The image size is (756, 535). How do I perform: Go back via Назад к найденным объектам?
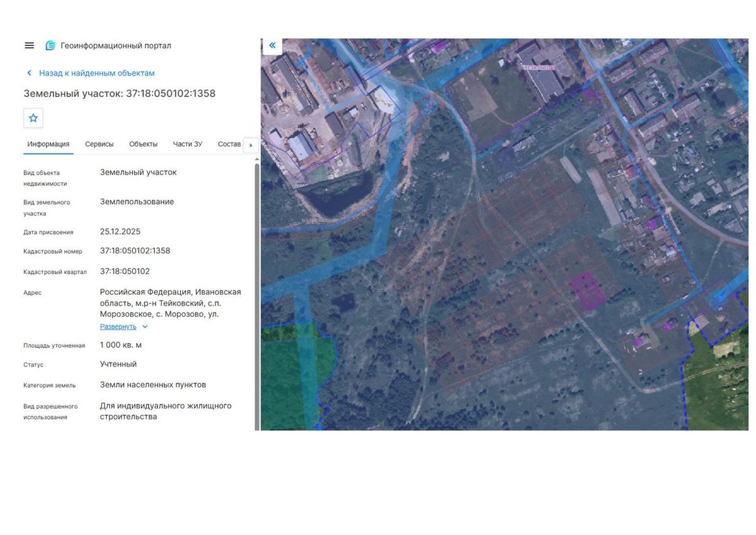click(x=97, y=73)
